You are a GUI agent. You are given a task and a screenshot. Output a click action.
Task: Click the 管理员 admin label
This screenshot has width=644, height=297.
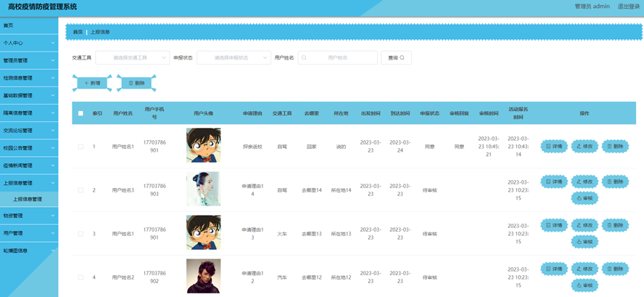point(592,7)
